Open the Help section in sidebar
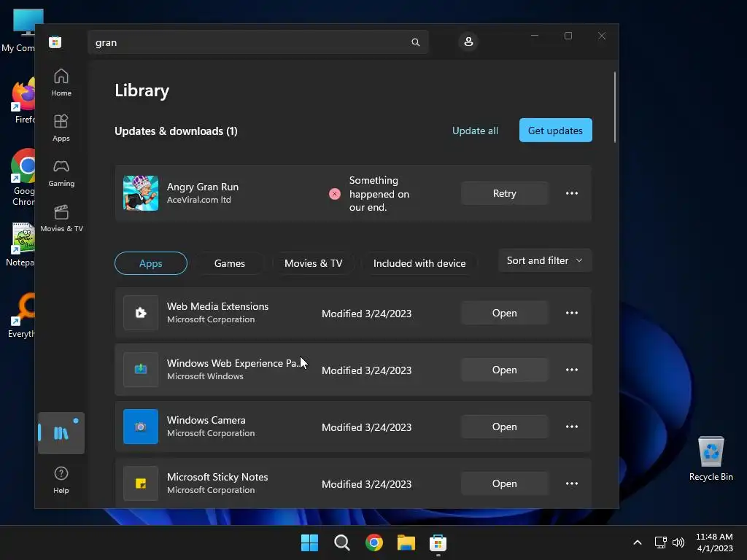747x560 pixels. pyautogui.click(x=61, y=480)
